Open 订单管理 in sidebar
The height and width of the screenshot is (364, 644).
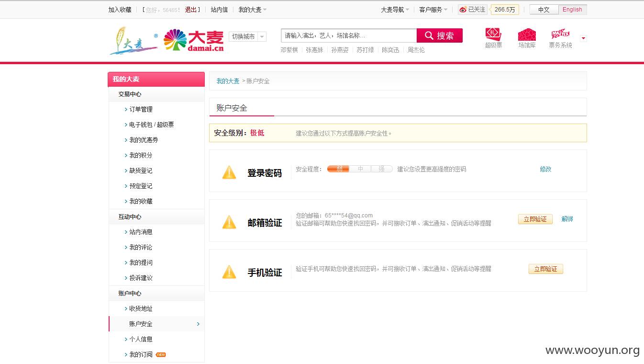141,109
